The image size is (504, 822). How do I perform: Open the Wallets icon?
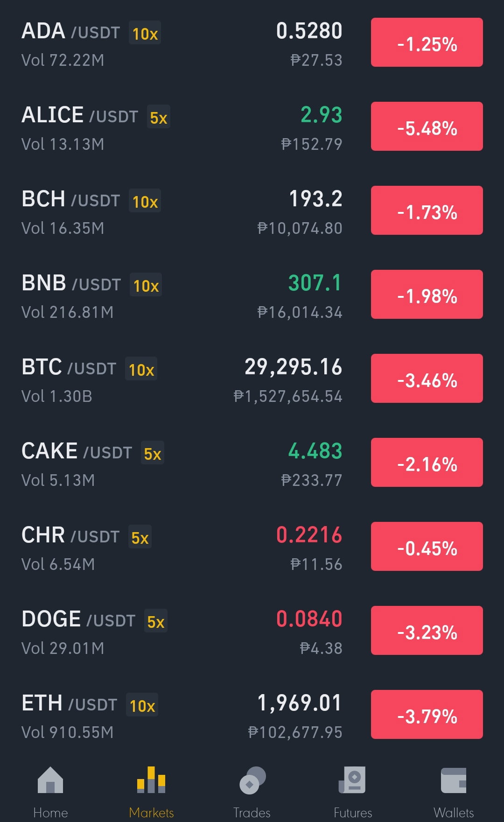tap(454, 780)
